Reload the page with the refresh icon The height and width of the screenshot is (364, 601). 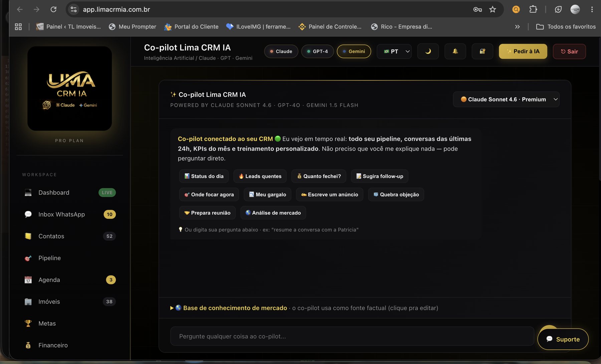pyautogui.click(x=53, y=9)
